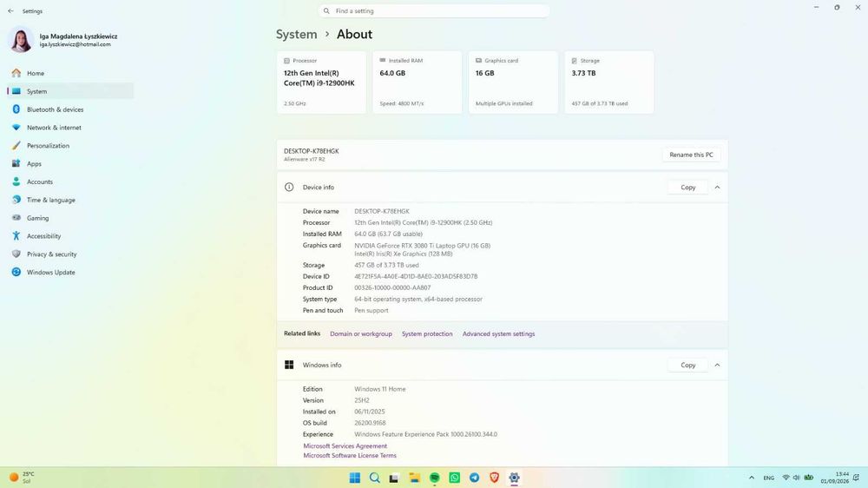Screen dimensions: 868x488
Task: Open Bluetooth & devices settings
Action: (x=70, y=109)
